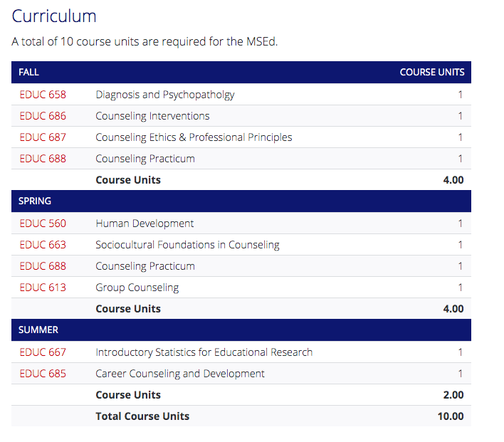Open the EDUC 658 course link
This screenshot has width=504, height=442.
[43, 95]
